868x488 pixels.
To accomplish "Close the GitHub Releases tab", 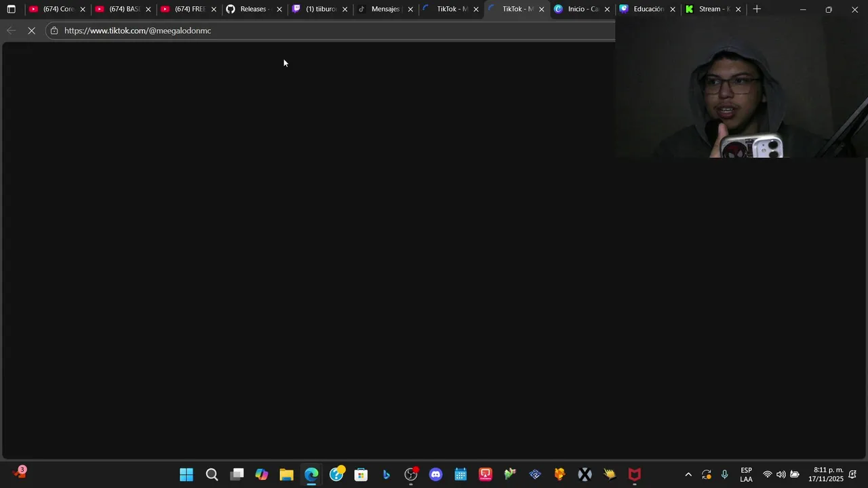I will click(x=279, y=9).
